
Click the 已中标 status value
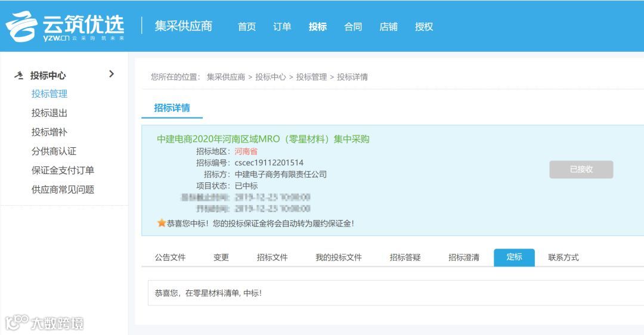pos(246,186)
